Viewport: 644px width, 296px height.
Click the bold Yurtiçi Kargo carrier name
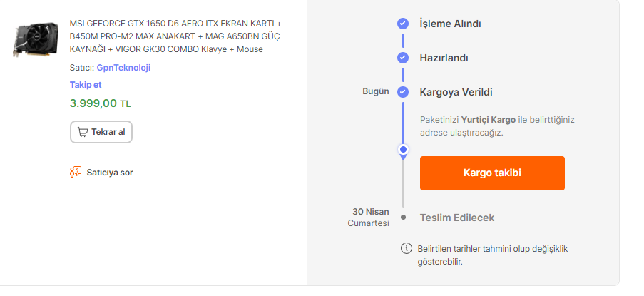click(x=489, y=119)
